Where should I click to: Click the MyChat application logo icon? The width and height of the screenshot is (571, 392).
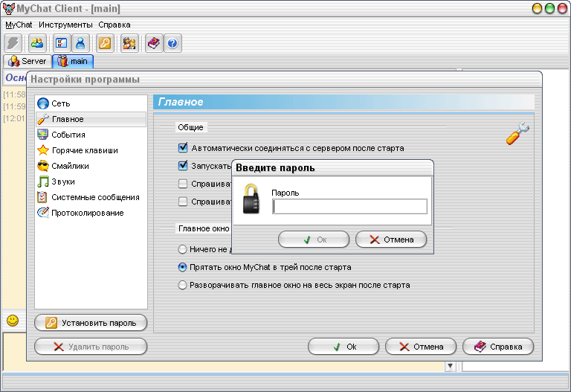pos(9,8)
